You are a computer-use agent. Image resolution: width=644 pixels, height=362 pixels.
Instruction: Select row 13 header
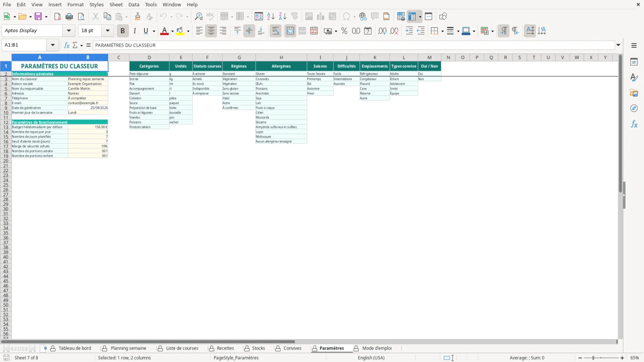pyautogui.click(x=6, y=127)
